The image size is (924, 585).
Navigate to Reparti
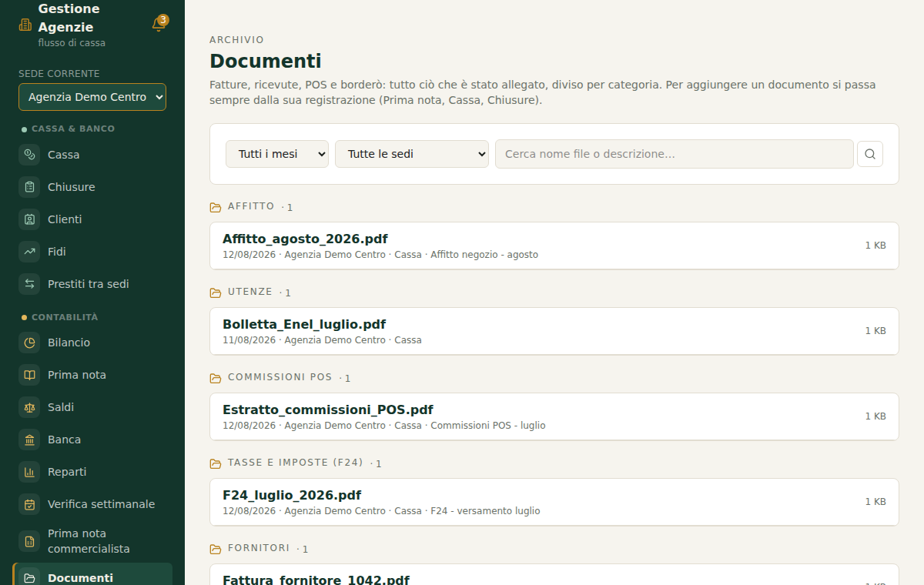(92, 472)
